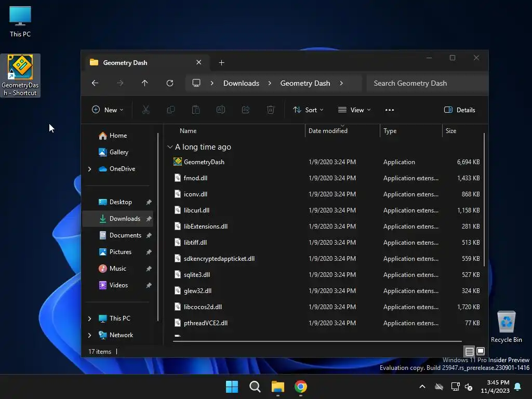The height and width of the screenshot is (399, 532).
Task: Select the GeometryDash shortcut on desktop
Action: pyautogui.click(x=20, y=75)
